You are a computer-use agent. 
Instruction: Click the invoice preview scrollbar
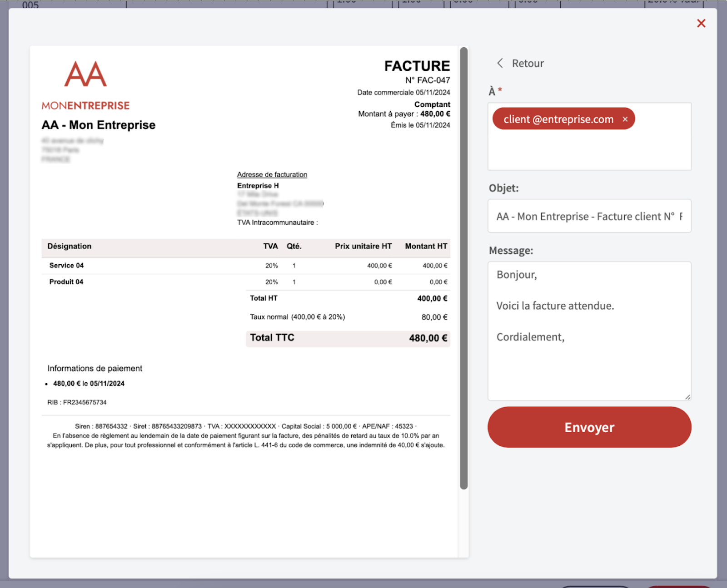(463, 268)
